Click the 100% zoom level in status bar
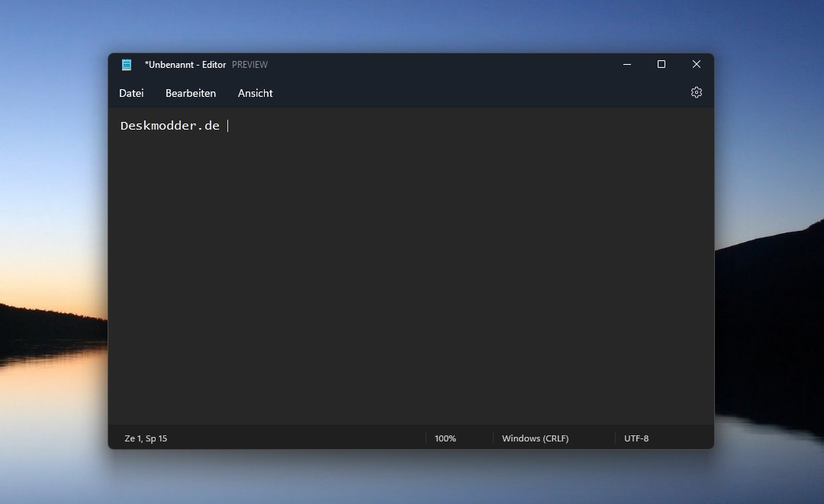Screen dimensions: 824x504 point(446,438)
